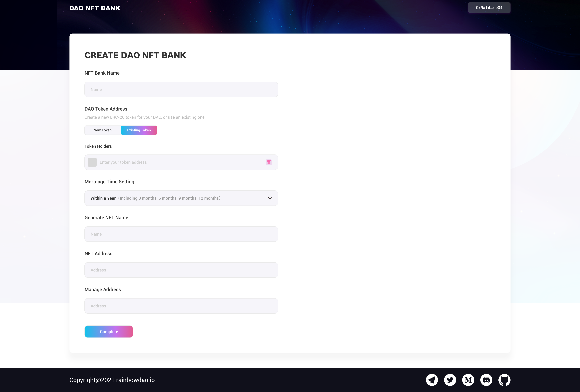Click the mortgage time chevron arrow
The width and height of the screenshot is (580, 392).
pos(270,198)
